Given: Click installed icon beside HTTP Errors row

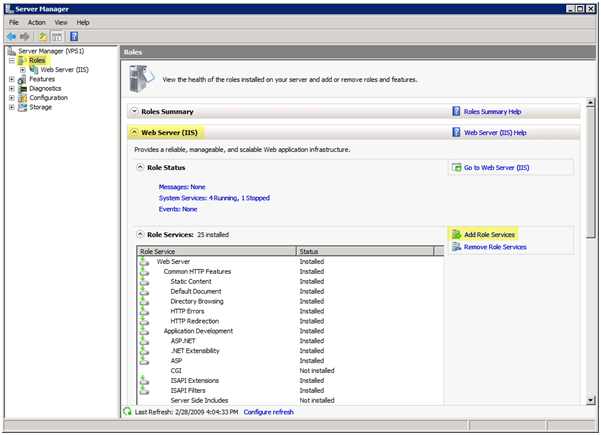Looking at the screenshot, I should (x=144, y=311).
